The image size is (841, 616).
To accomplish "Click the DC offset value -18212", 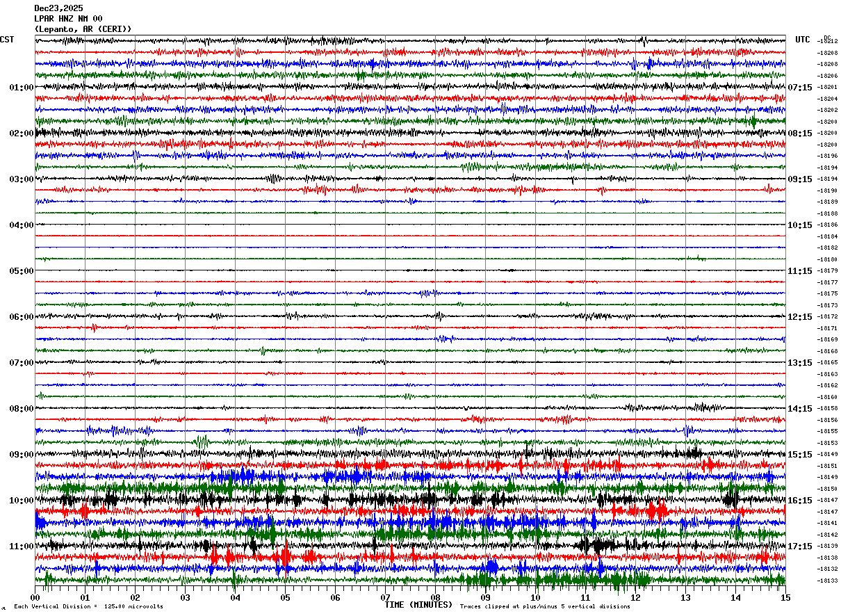I will click(828, 42).
